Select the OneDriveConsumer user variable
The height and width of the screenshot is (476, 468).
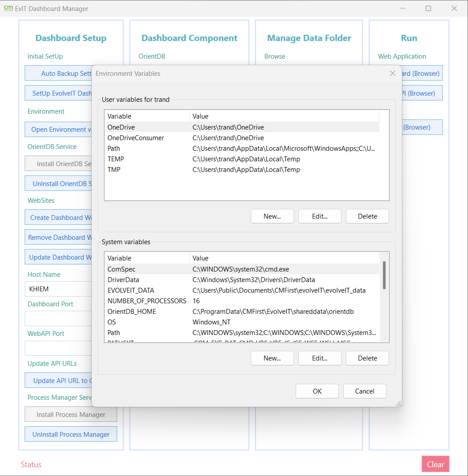(242, 138)
